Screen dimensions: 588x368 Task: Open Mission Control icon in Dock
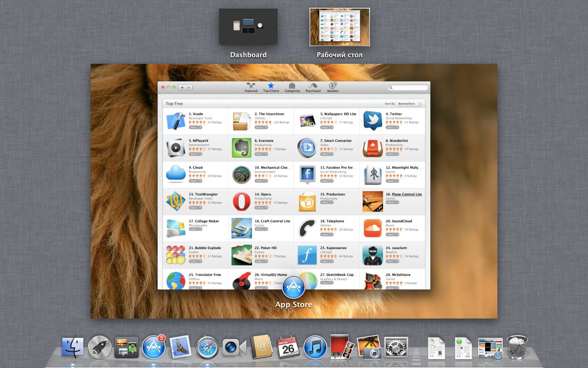click(x=126, y=347)
